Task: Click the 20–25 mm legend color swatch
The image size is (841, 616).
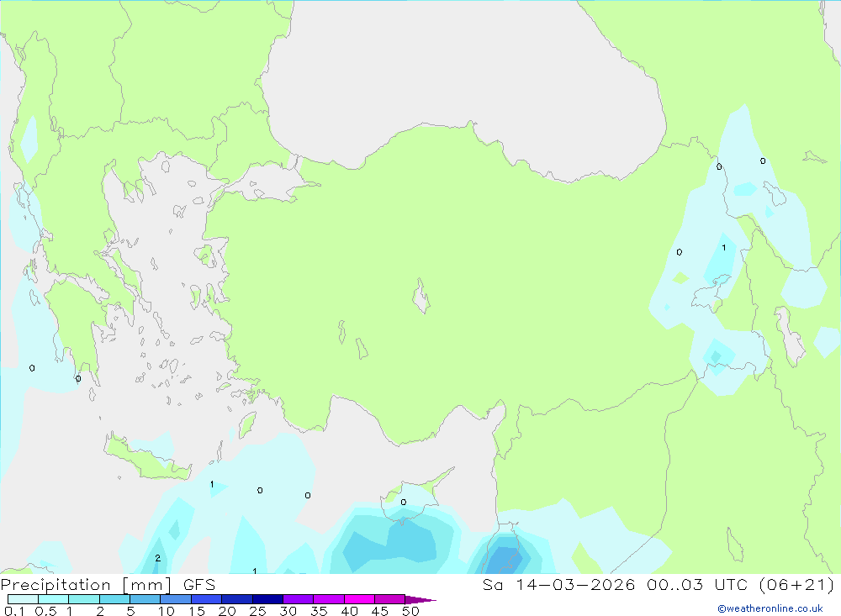Action: [x=237, y=599]
